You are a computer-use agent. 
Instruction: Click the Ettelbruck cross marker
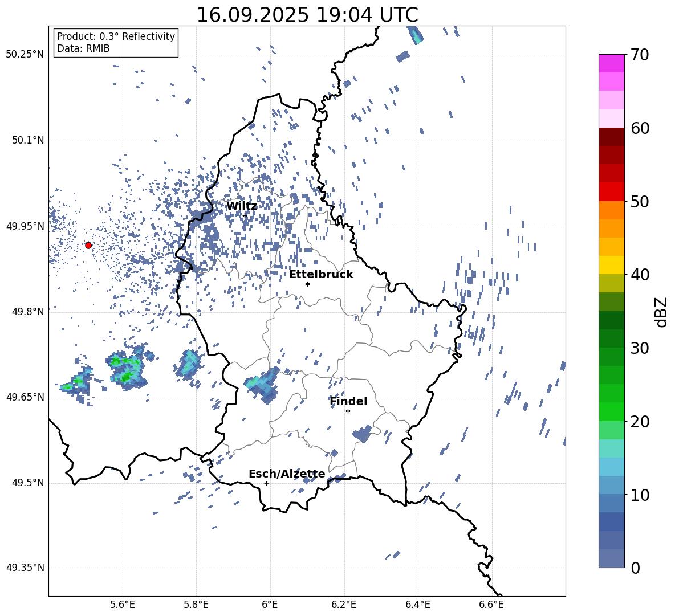coord(307,284)
